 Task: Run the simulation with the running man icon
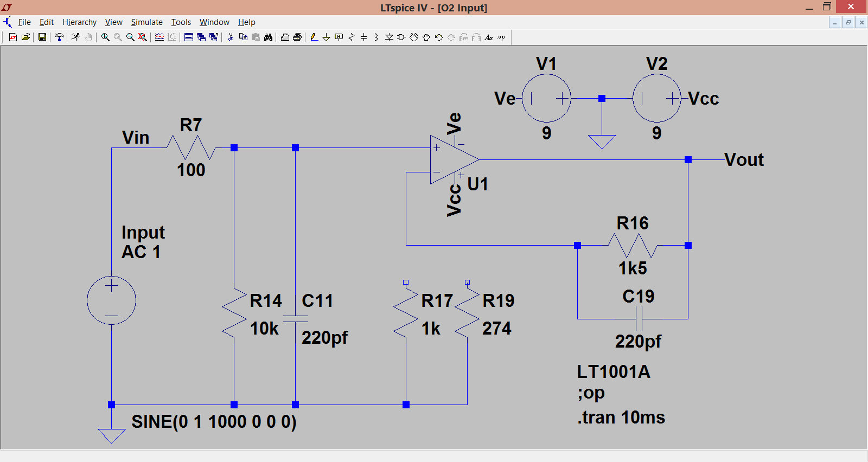pos(75,37)
